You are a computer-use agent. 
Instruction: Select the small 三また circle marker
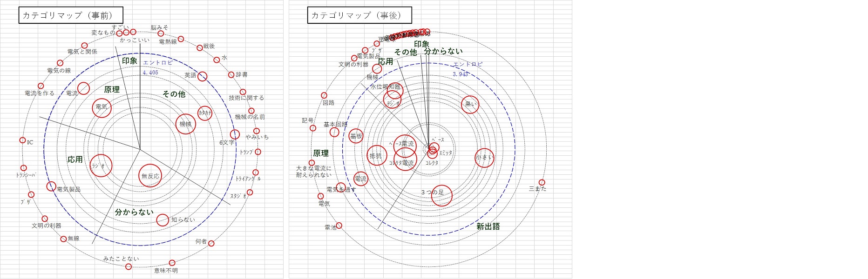pyautogui.click(x=542, y=182)
